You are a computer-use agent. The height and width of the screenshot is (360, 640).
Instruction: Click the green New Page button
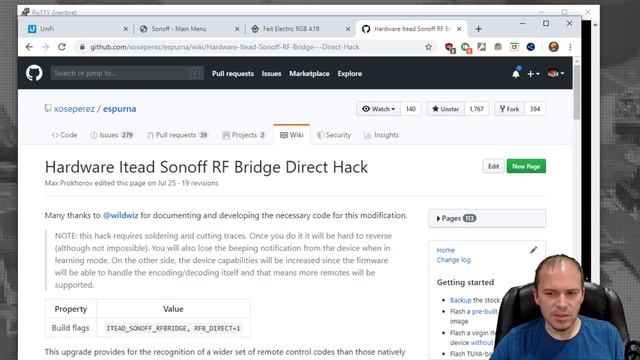pyautogui.click(x=526, y=167)
